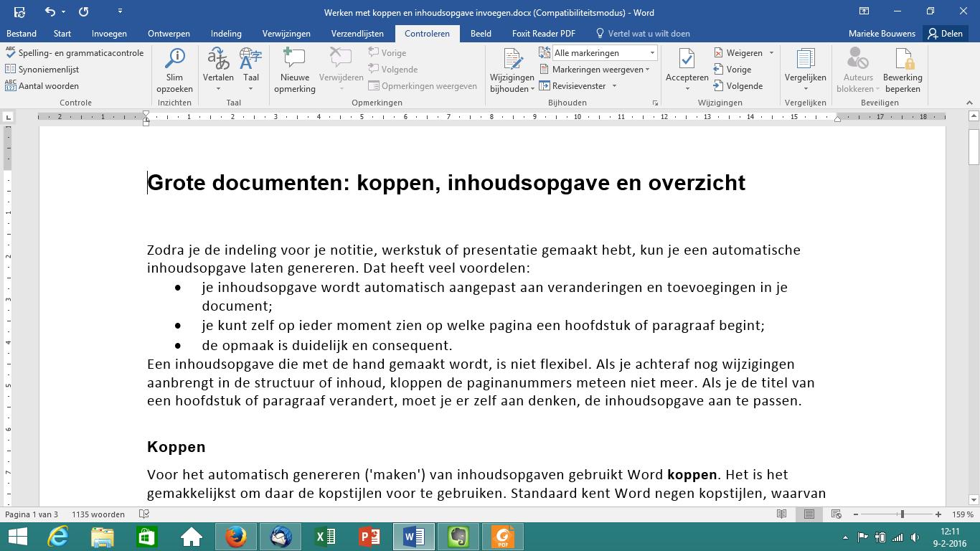The image size is (980, 551).
Task: Open the Bijhouden group dialog launcher
Action: (x=655, y=103)
